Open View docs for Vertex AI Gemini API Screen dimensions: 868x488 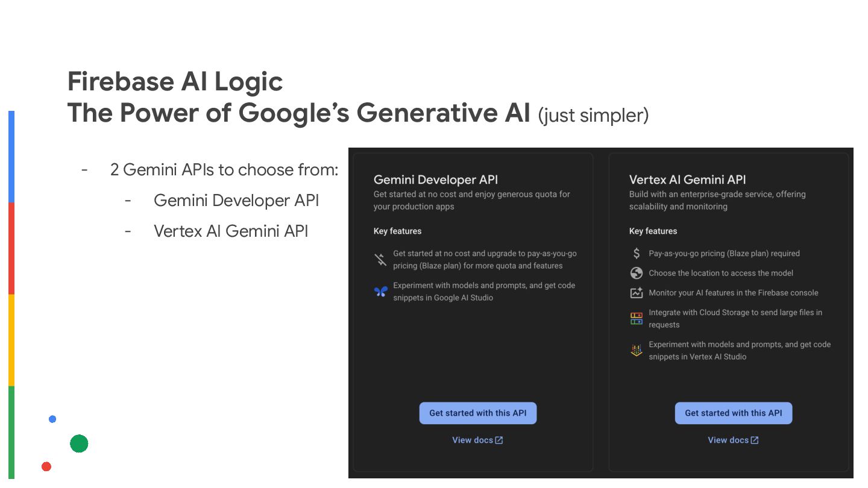click(733, 440)
